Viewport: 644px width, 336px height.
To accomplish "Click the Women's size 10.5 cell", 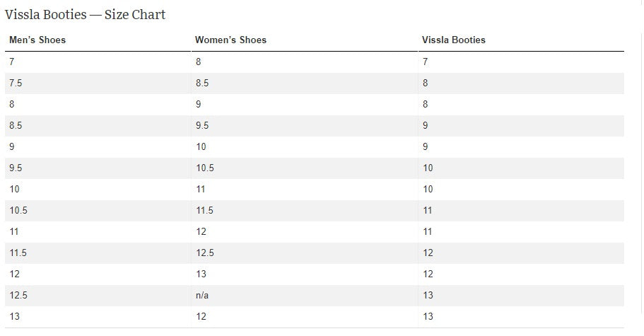I will pyautogui.click(x=205, y=168).
